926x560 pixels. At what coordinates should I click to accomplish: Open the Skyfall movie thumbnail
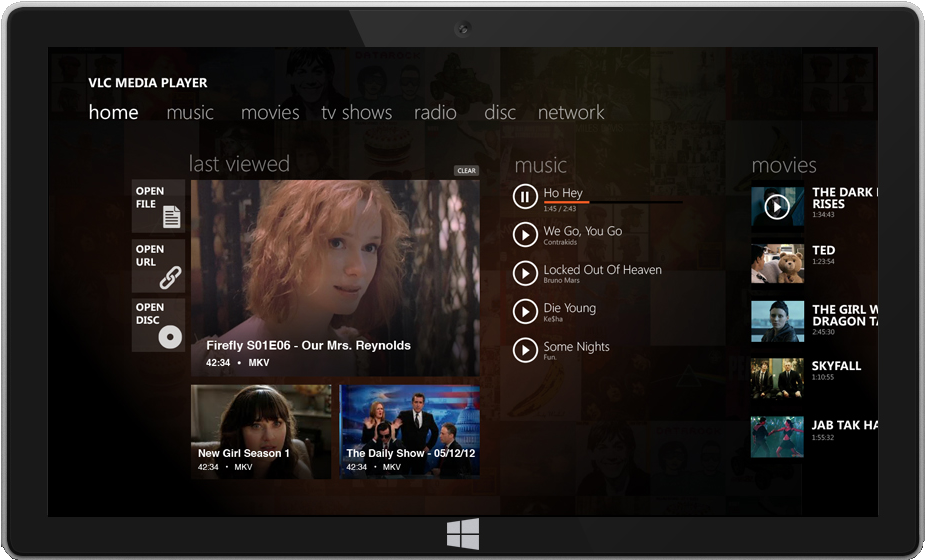pos(777,378)
